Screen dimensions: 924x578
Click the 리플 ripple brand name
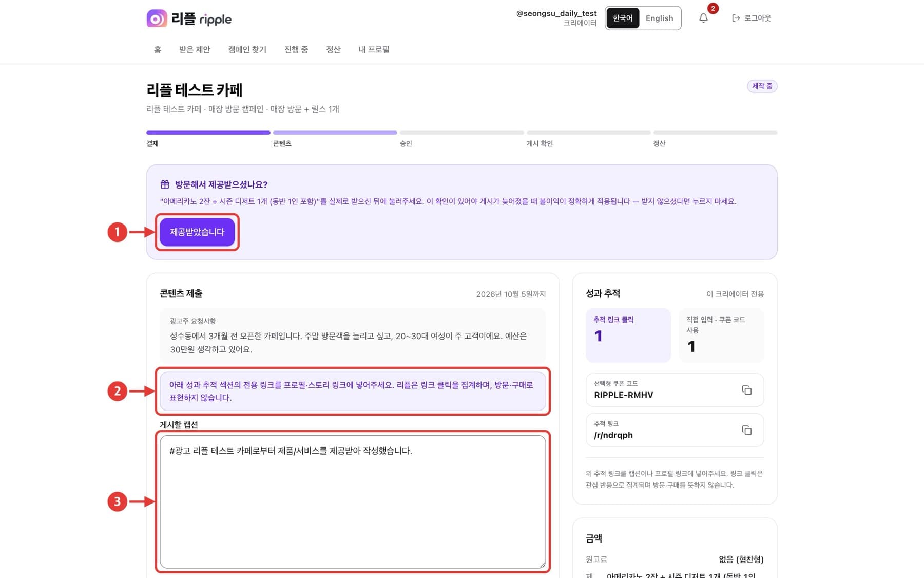201,19
